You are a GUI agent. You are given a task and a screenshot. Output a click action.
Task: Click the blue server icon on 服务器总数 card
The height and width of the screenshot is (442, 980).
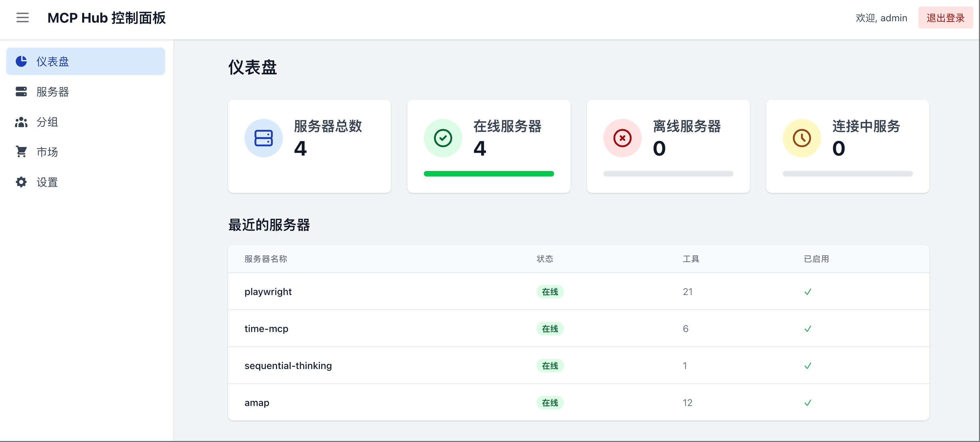(264, 138)
